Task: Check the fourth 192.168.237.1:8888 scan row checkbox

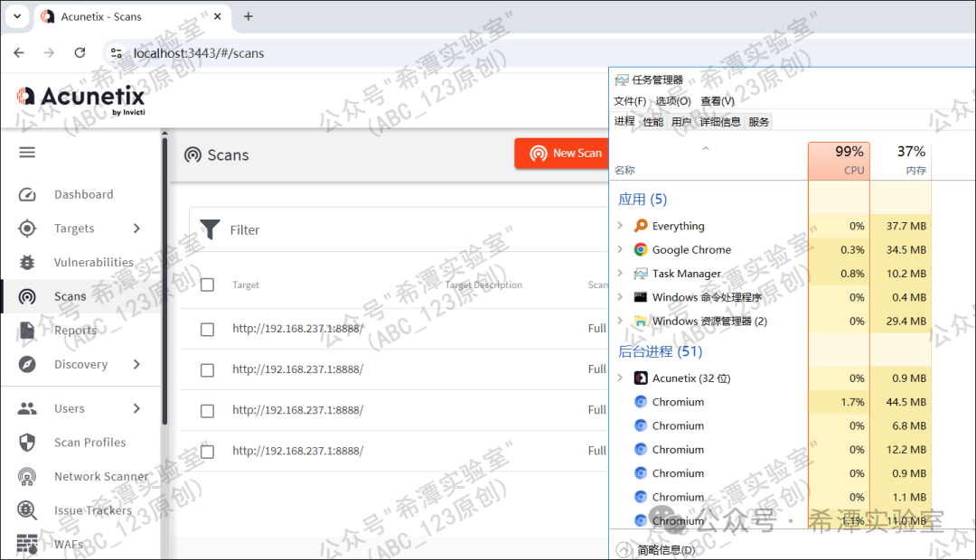Action: pyautogui.click(x=207, y=452)
